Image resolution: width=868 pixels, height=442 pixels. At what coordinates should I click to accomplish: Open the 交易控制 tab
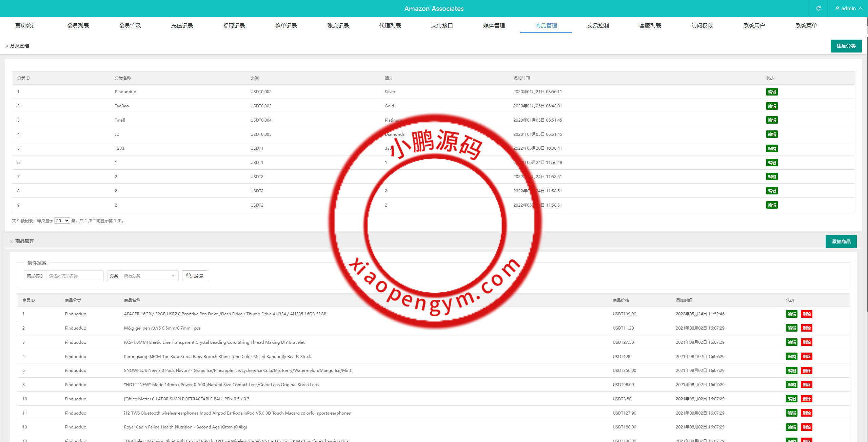(598, 26)
